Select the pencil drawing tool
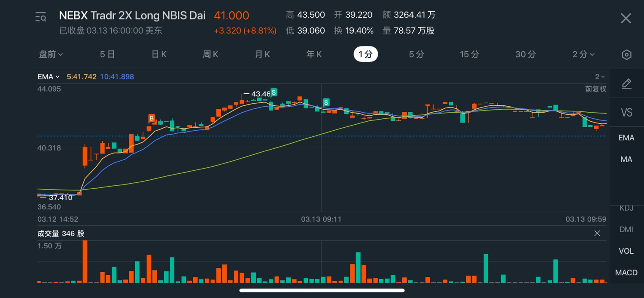 tap(626, 84)
